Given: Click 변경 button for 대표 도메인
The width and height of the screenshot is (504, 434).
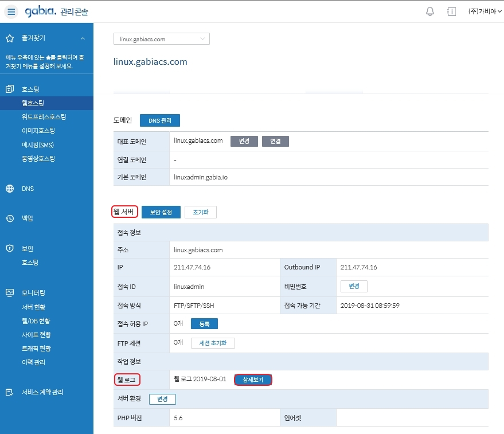Looking at the screenshot, I should point(244,141).
